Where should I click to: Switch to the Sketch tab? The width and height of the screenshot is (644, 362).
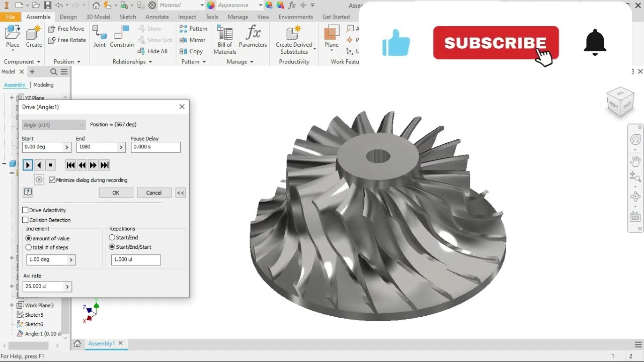pyautogui.click(x=128, y=17)
